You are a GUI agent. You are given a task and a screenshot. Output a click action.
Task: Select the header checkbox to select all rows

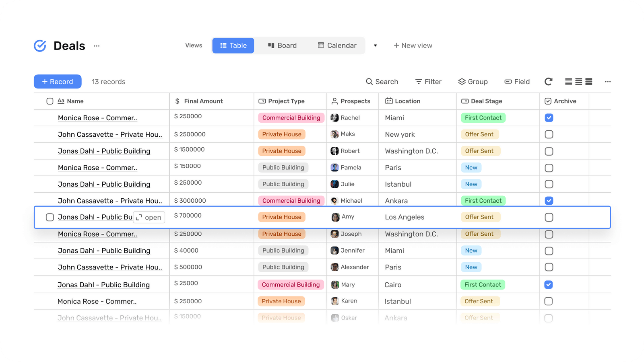[50, 101]
